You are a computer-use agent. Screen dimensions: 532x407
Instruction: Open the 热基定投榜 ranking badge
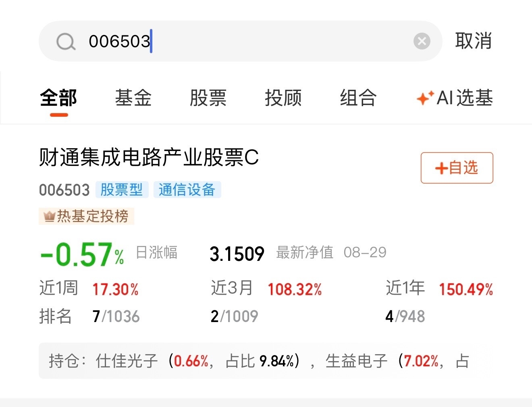click(86, 217)
